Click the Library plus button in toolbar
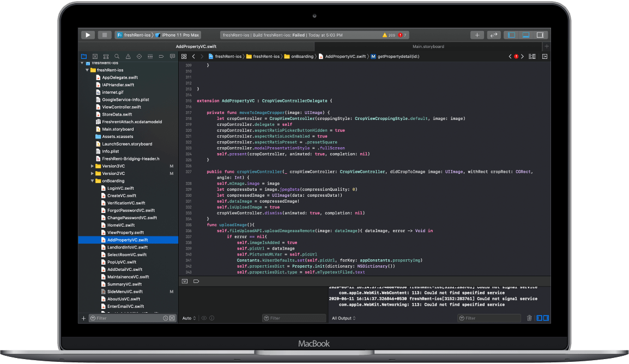Screen dimensions: 629x364 [477, 35]
